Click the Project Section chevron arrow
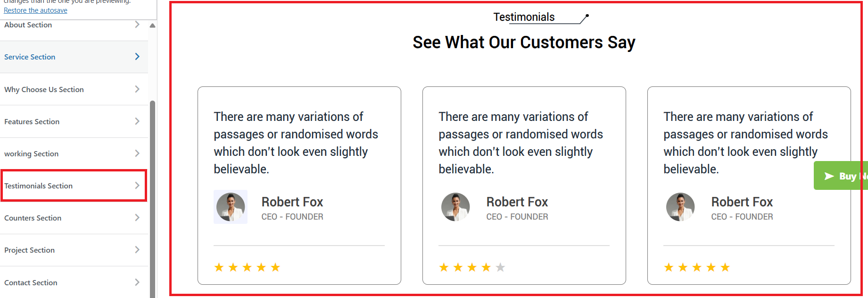Screen dimensions: 868x298 (x=137, y=250)
